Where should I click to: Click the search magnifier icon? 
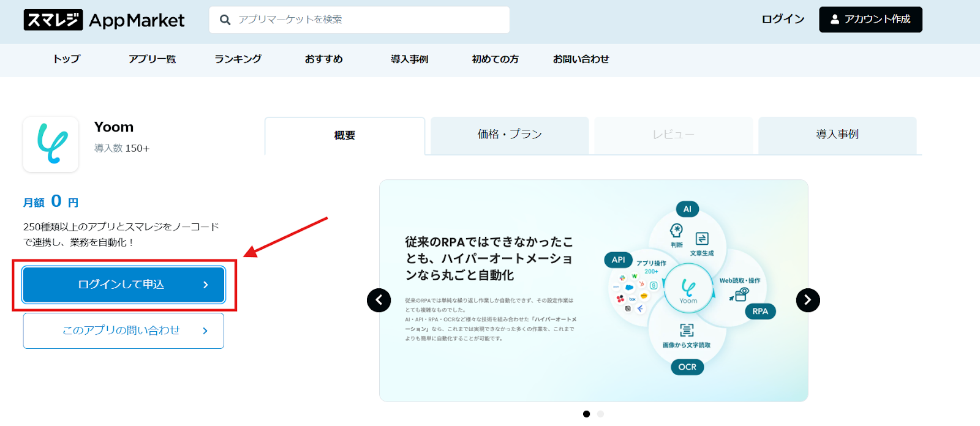pos(225,20)
